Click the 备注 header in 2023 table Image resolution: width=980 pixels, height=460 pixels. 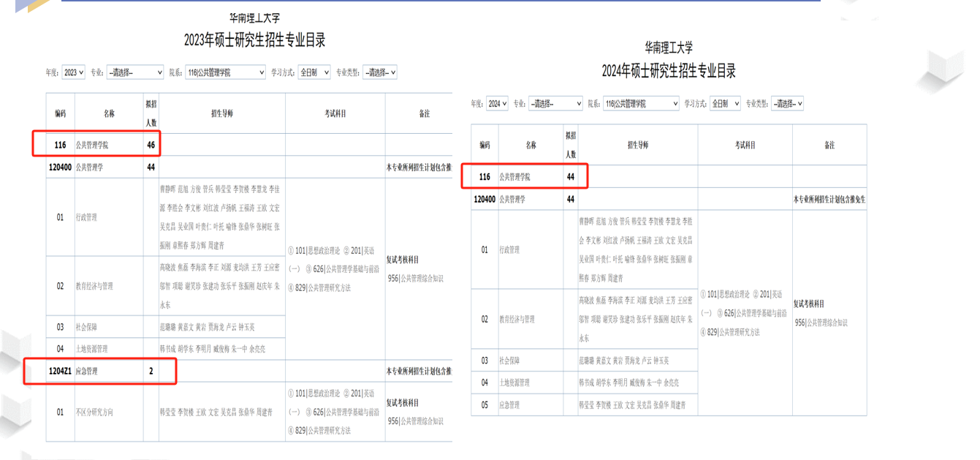coord(424,113)
